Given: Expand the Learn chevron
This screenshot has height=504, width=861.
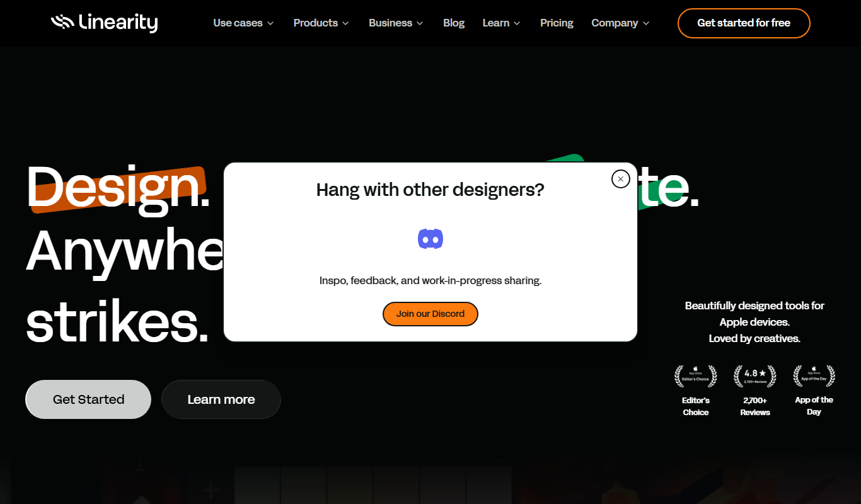Looking at the screenshot, I should [517, 23].
